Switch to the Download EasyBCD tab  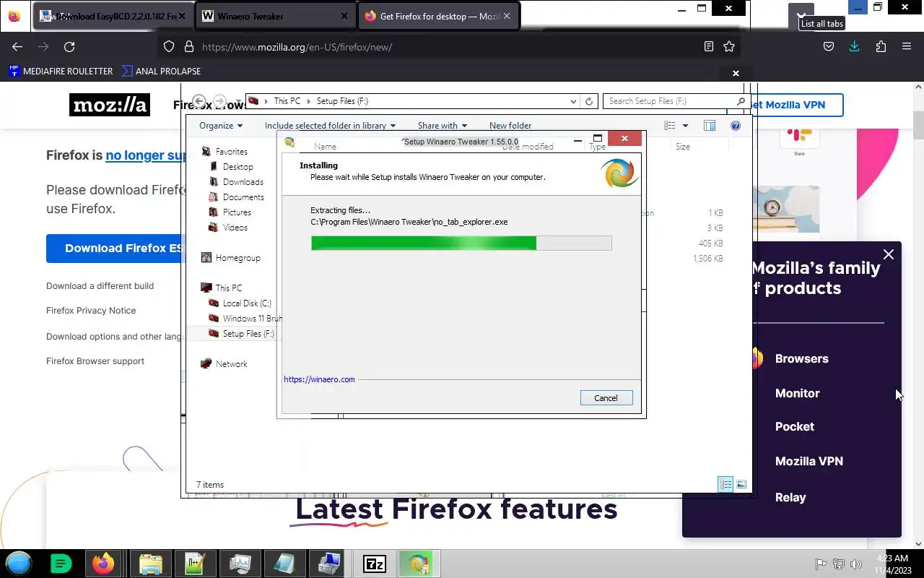tap(113, 16)
